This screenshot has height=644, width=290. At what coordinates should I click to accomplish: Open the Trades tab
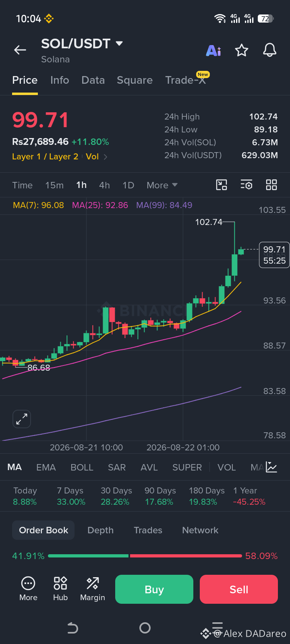coord(148,530)
